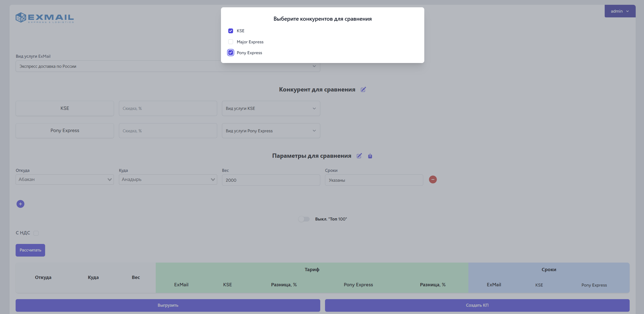Uncheck the Pony Express checkbox
This screenshot has width=644, height=314.
(x=231, y=53)
